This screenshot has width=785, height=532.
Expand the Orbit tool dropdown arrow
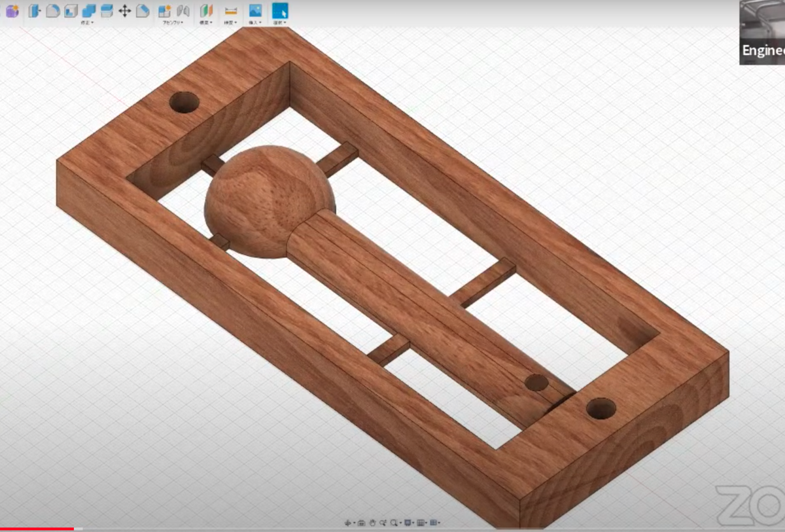(x=354, y=523)
